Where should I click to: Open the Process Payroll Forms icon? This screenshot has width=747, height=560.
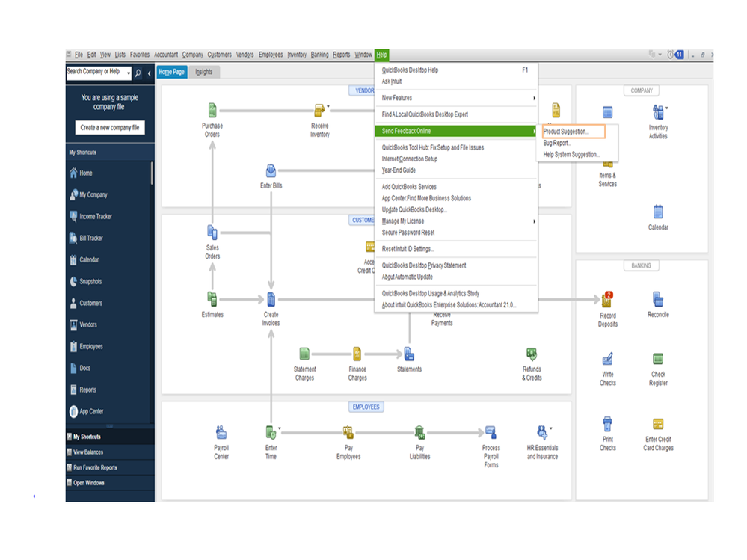point(491,432)
